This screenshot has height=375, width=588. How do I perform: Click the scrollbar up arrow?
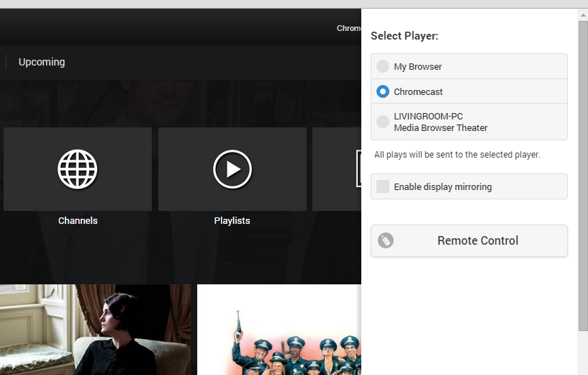(x=583, y=15)
